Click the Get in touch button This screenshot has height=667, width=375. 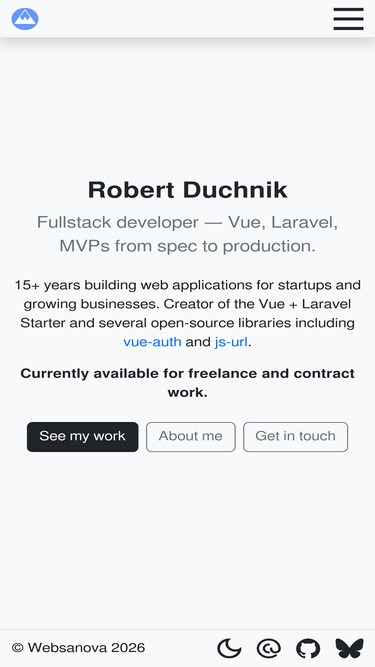(x=295, y=436)
